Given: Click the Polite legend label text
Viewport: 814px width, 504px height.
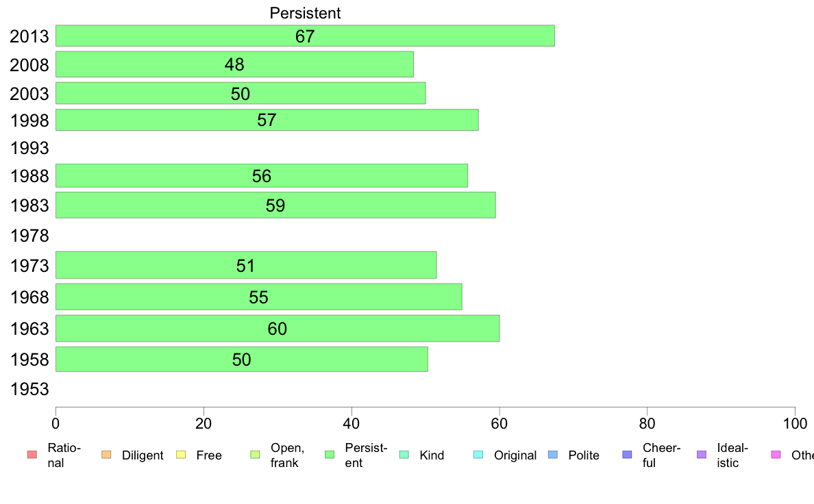Looking at the screenshot, I should point(584,455).
